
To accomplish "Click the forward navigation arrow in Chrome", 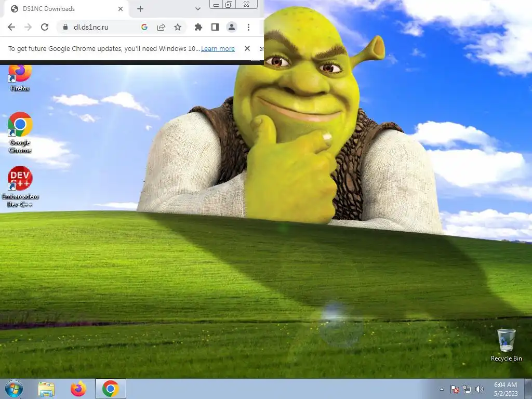I will coord(28,27).
